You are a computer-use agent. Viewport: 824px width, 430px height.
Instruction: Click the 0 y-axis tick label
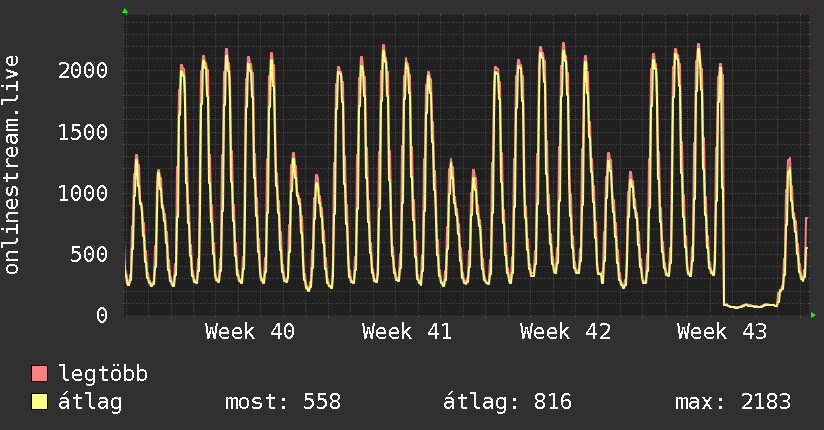[x=102, y=315]
